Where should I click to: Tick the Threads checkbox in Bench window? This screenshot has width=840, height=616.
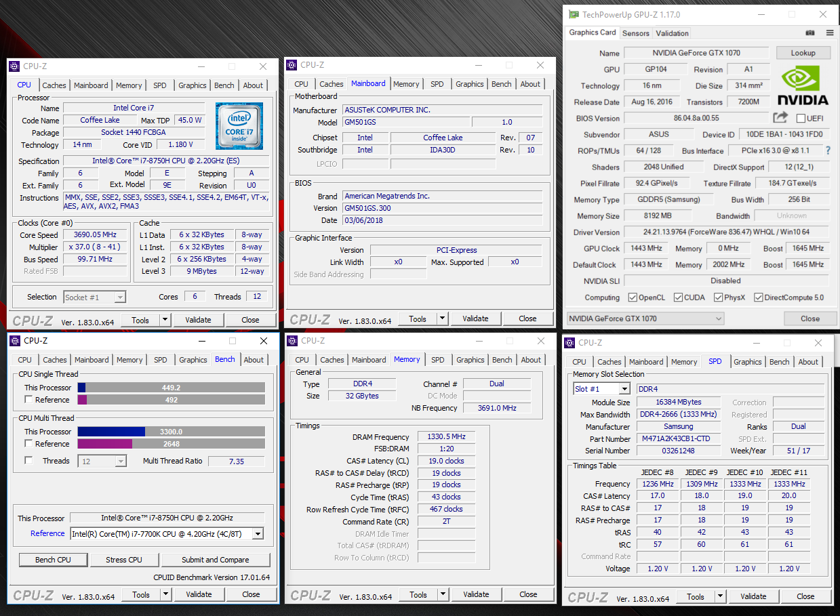[28, 461]
